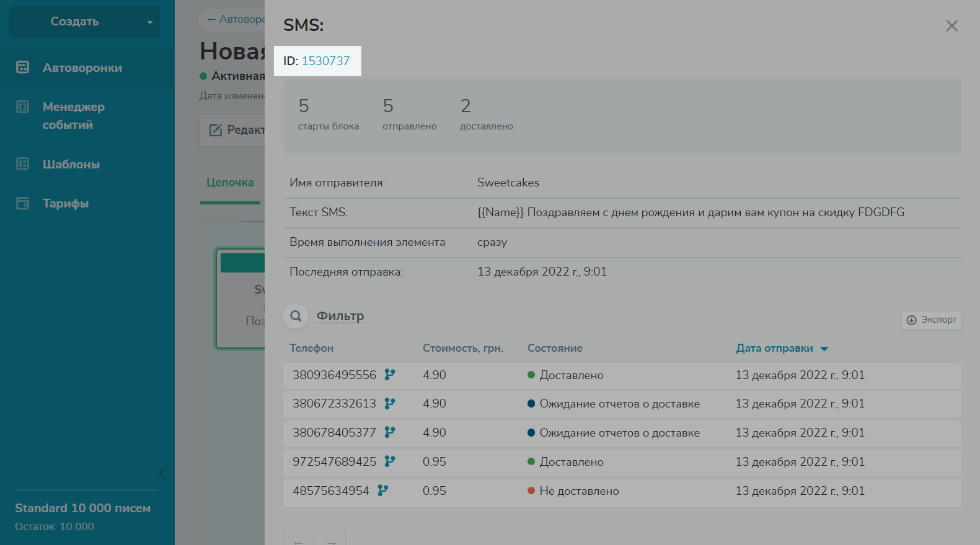The width and height of the screenshot is (980, 545).
Task: Open Менеджер событий in the sidebar
Action: 73,116
